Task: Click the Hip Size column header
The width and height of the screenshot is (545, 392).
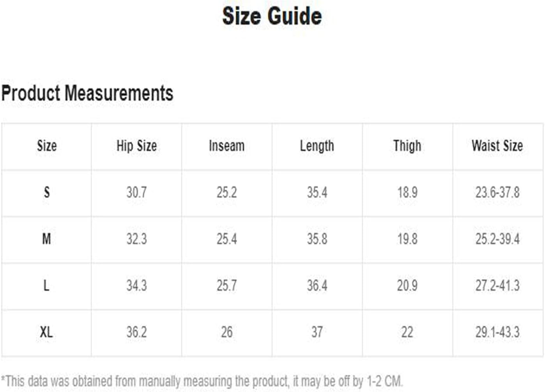Action: tap(136, 146)
